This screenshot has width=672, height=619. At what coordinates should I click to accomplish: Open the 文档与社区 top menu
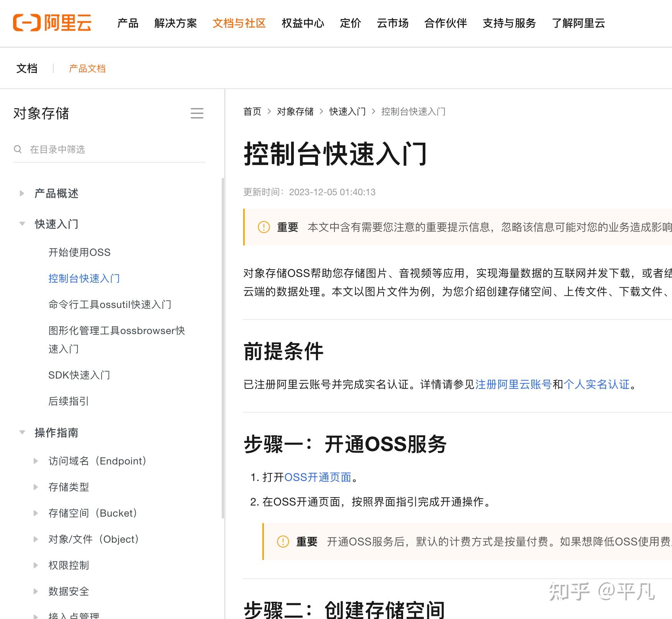click(239, 23)
